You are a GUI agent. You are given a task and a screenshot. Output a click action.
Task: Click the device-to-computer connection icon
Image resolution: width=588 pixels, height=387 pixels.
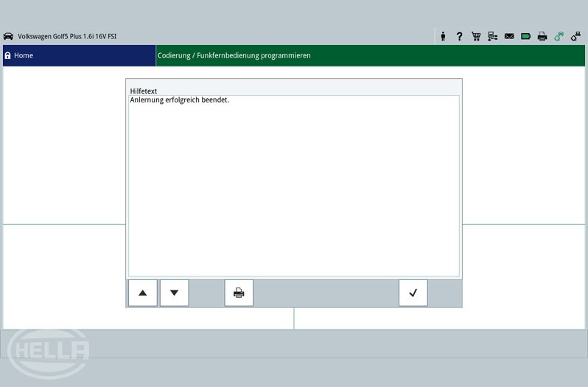point(575,36)
